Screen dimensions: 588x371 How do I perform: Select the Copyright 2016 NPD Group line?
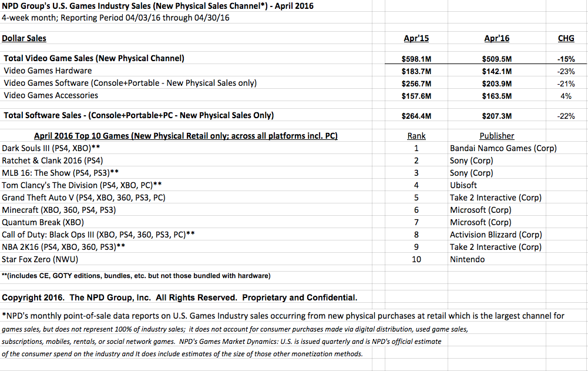coord(179,298)
